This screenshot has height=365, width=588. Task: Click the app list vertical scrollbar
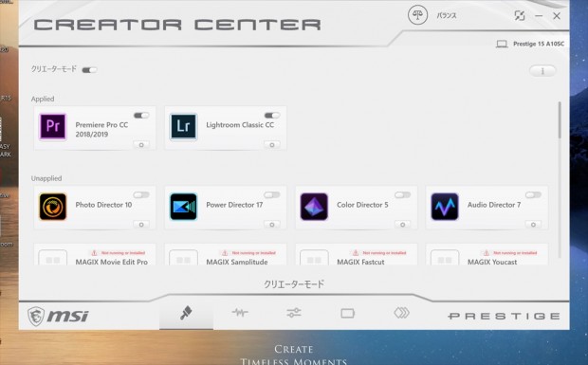(x=560, y=119)
